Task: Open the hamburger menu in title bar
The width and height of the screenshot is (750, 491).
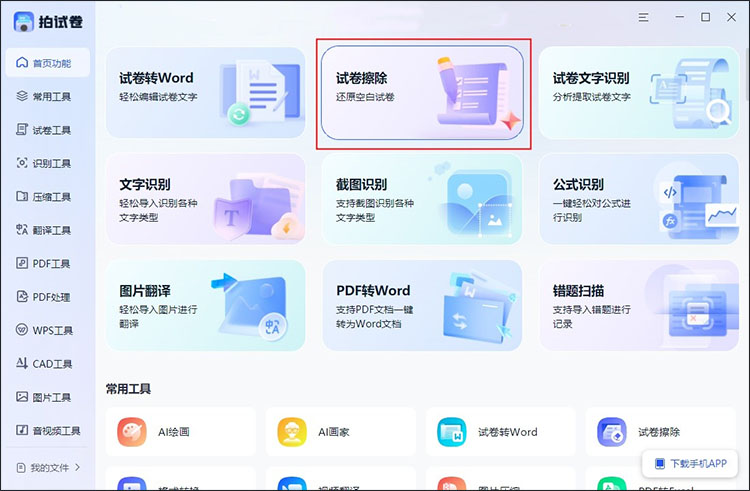Action: click(x=644, y=17)
